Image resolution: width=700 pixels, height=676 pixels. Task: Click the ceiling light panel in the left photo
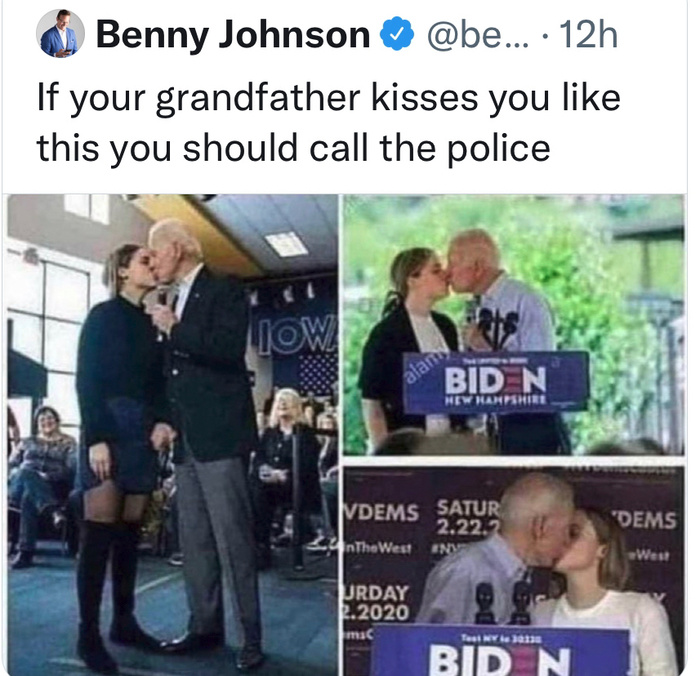point(286,244)
